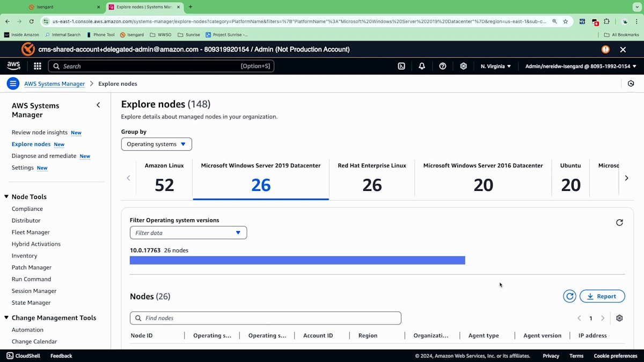This screenshot has width=644, height=362.
Task: Open the browser tab list chevron
Action: [x=637, y=7]
